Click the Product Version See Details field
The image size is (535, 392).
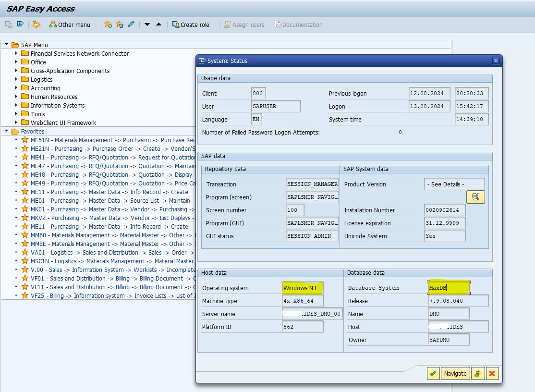click(454, 184)
